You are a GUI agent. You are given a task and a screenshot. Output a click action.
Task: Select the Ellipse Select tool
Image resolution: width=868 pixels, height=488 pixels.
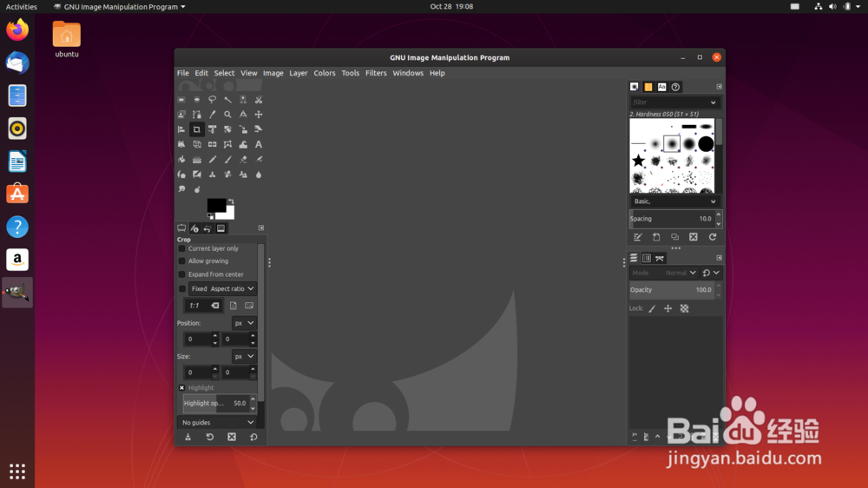tap(197, 100)
